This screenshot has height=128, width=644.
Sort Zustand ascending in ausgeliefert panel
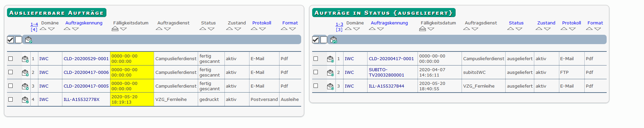(x=539, y=29)
